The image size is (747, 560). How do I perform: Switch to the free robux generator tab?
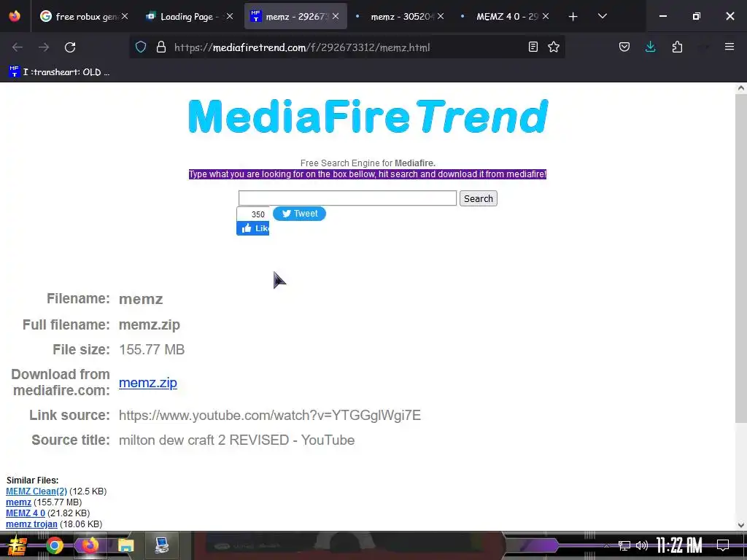(x=85, y=16)
